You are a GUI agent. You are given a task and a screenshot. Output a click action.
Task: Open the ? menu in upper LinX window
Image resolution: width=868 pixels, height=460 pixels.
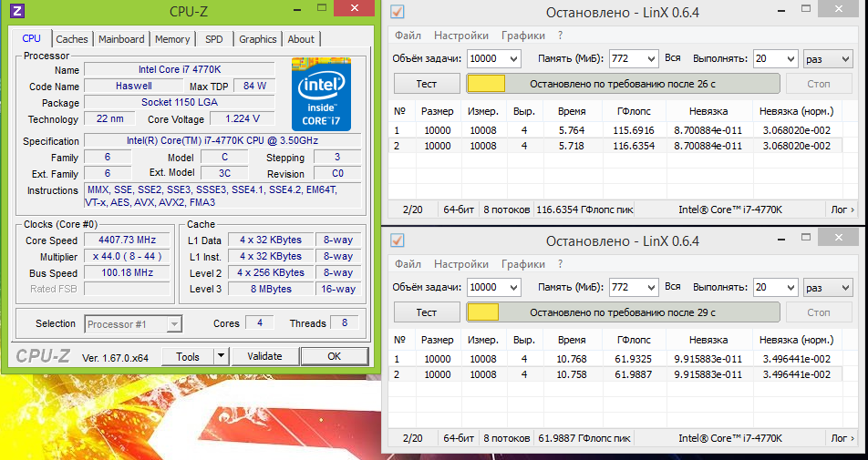click(x=560, y=36)
